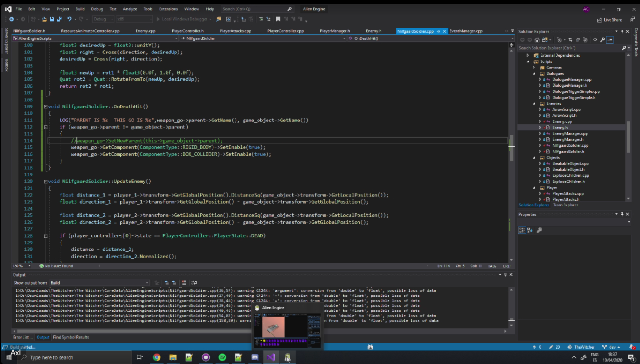Click the Save All toolbar icon

tap(60, 19)
